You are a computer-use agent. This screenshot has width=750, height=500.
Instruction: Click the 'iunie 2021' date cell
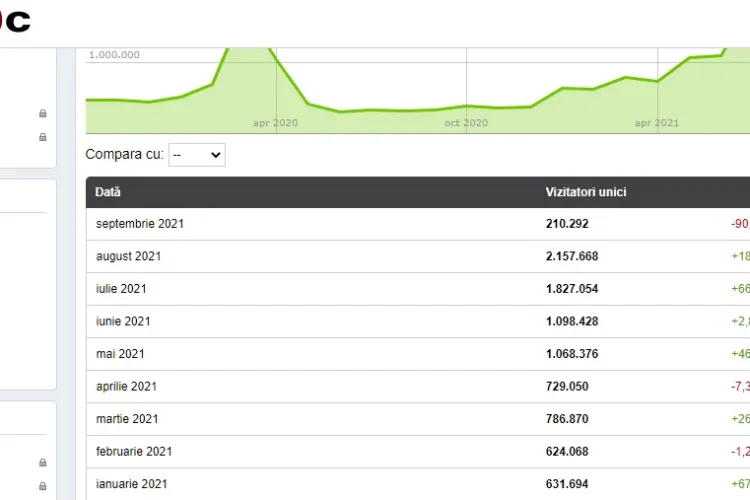click(121, 321)
